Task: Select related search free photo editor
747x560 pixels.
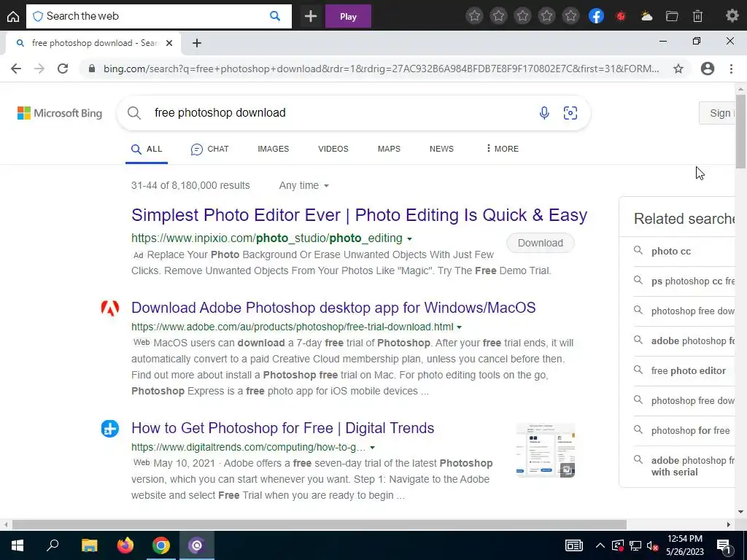Action: [x=689, y=371]
